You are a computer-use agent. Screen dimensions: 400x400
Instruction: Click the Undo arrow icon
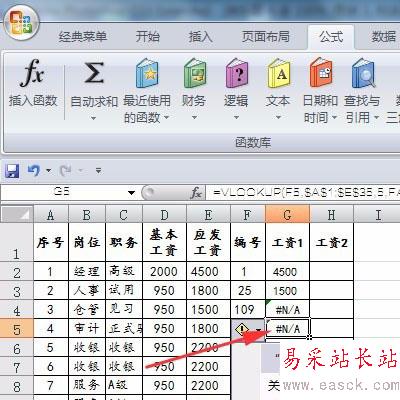[33, 171]
